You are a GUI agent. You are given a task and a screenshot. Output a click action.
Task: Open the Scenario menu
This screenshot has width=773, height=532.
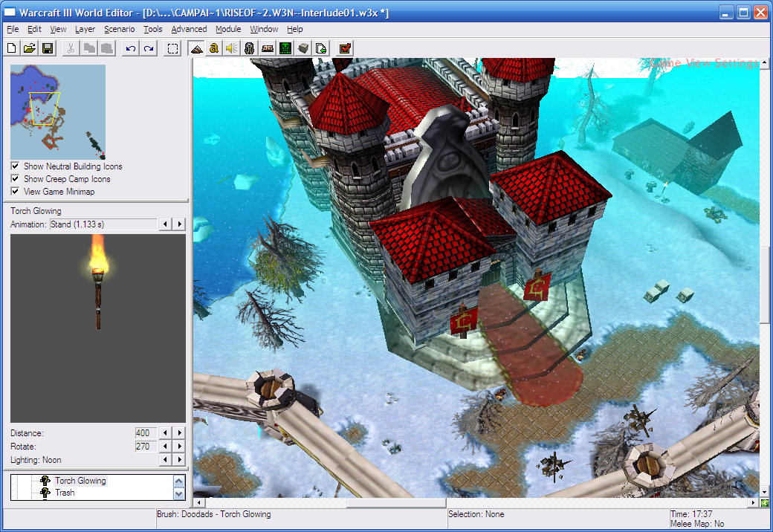pyautogui.click(x=120, y=29)
